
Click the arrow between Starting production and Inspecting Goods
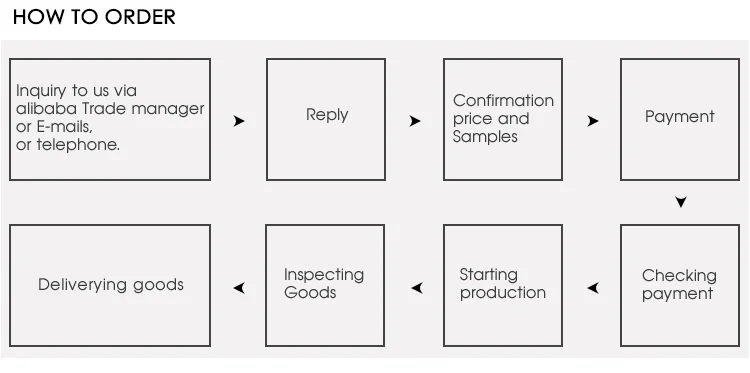point(417,288)
